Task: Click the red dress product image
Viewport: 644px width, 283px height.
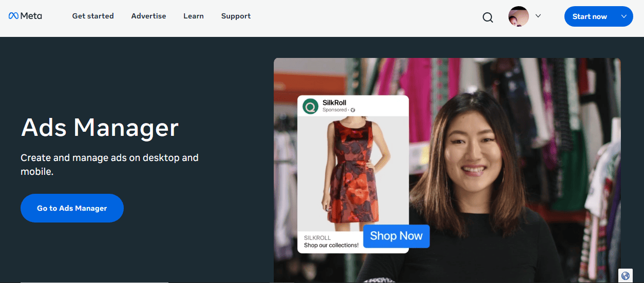Action: pyautogui.click(x=353, y=173)
